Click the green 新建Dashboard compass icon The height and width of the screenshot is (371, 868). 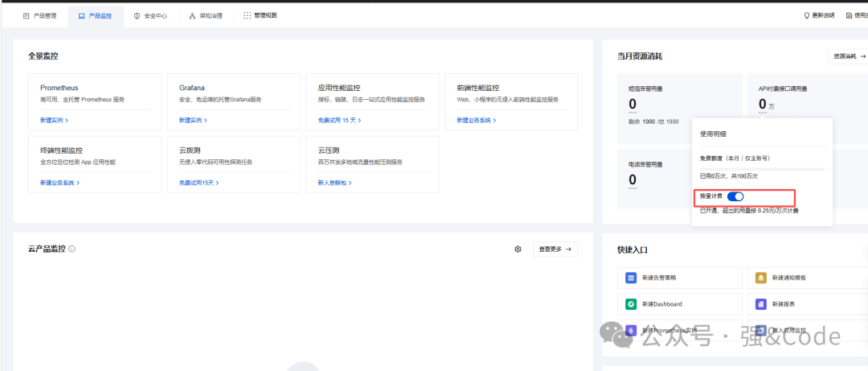631,304
